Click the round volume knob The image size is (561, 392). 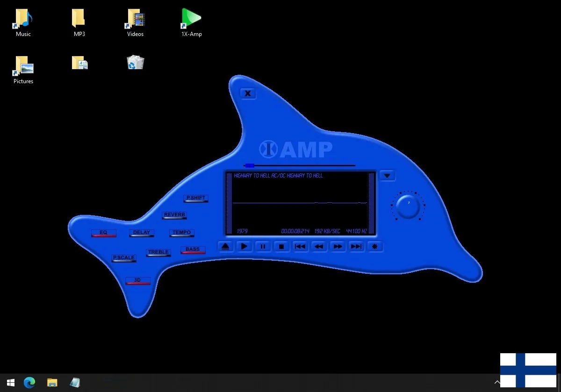[408, 206]
